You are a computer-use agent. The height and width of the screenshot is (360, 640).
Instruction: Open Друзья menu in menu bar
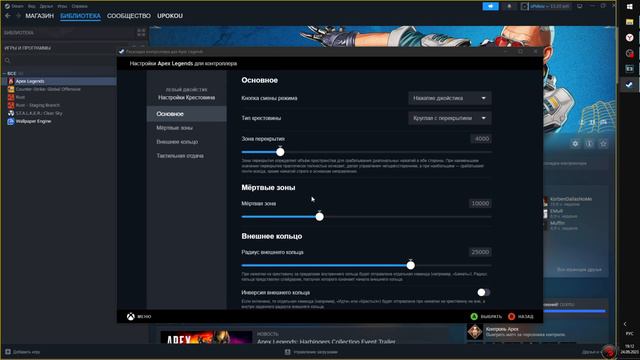coord(46,6)
